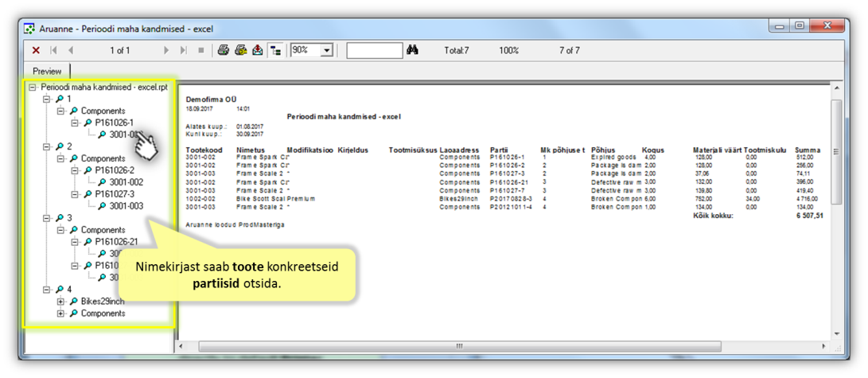Click magnifier icon beside P161026-21
This screenshot has width=868, height=378.
tap(88, 242)
